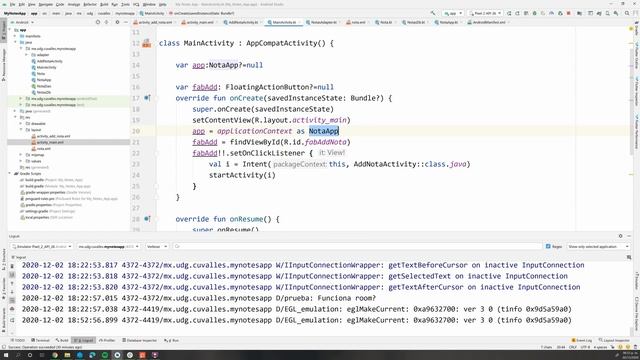Open File Explorer from the taskbar
The image size is (640, 360).
[x=67, y=355]
